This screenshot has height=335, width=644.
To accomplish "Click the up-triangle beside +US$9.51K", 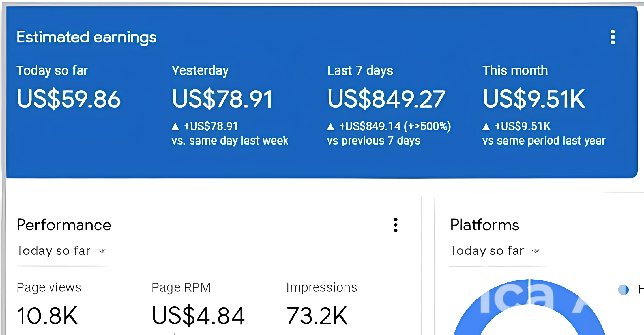I will 486,126.
